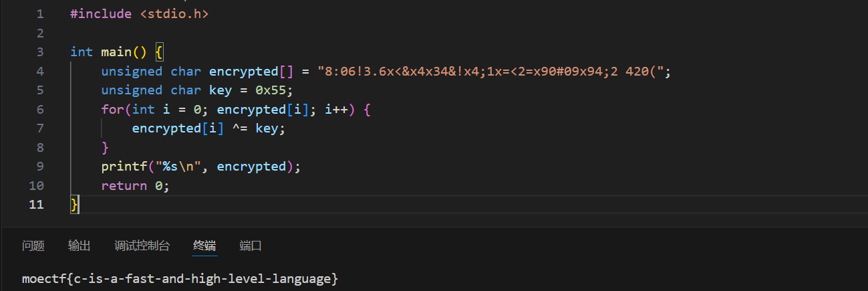868x291 pixels.
Task: Switch to the 问题 panel tab
Action: click(33, 246)
